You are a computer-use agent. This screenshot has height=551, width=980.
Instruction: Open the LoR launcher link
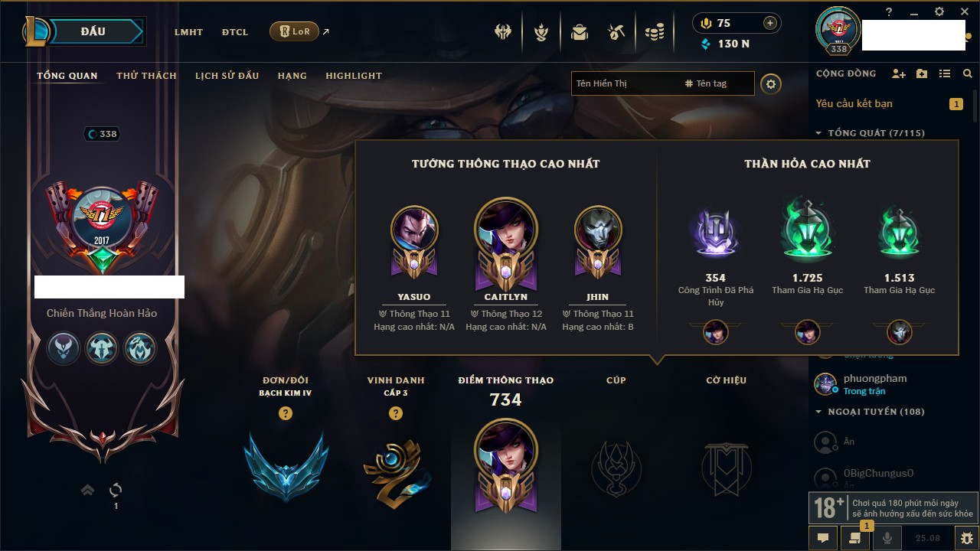point(294,31)
